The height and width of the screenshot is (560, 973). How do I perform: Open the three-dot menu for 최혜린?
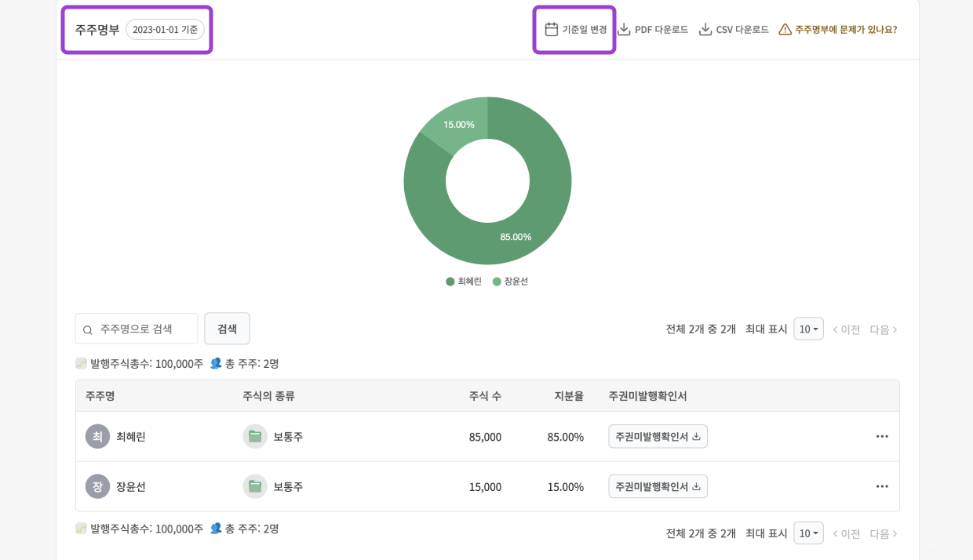[882, 436]
